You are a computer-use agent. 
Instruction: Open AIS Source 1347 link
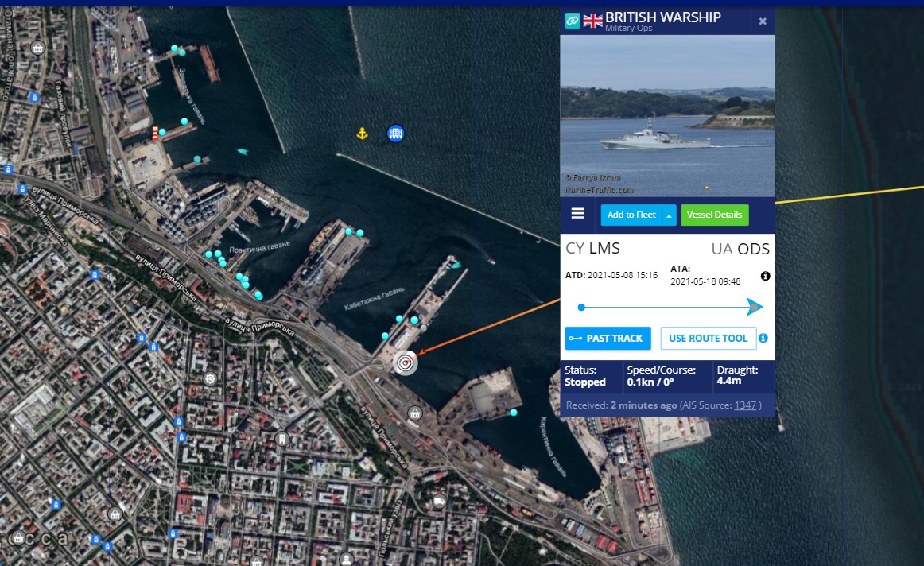(x=745, y=405)
